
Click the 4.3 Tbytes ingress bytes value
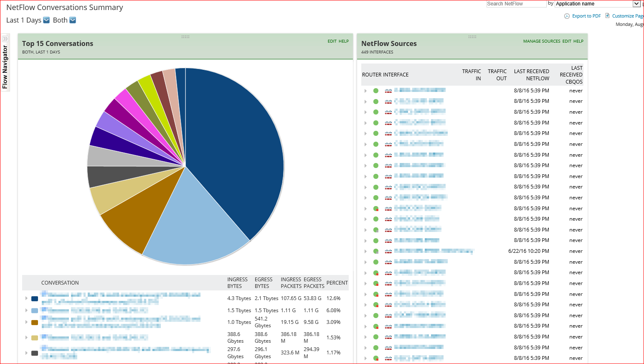239,298
